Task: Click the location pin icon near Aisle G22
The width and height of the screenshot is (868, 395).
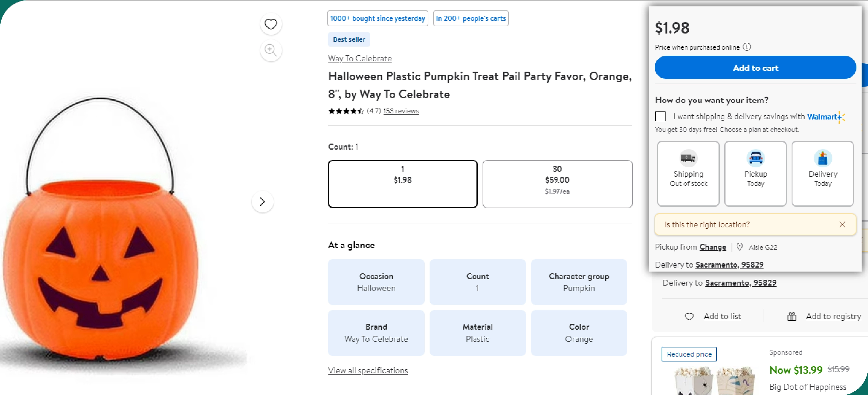Action: coord(740,247)
